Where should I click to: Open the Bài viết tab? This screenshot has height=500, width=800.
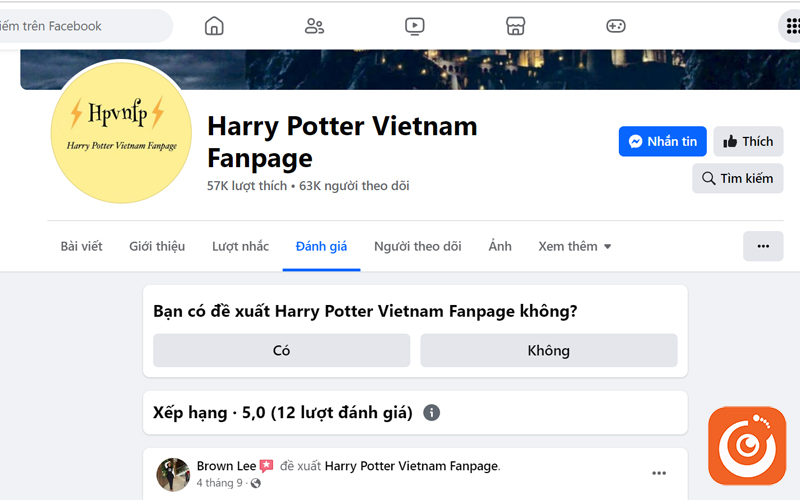(81, 246)
